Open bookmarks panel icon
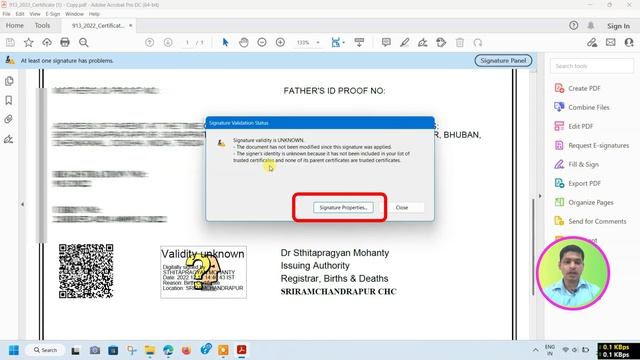 [x=9, y=100]
